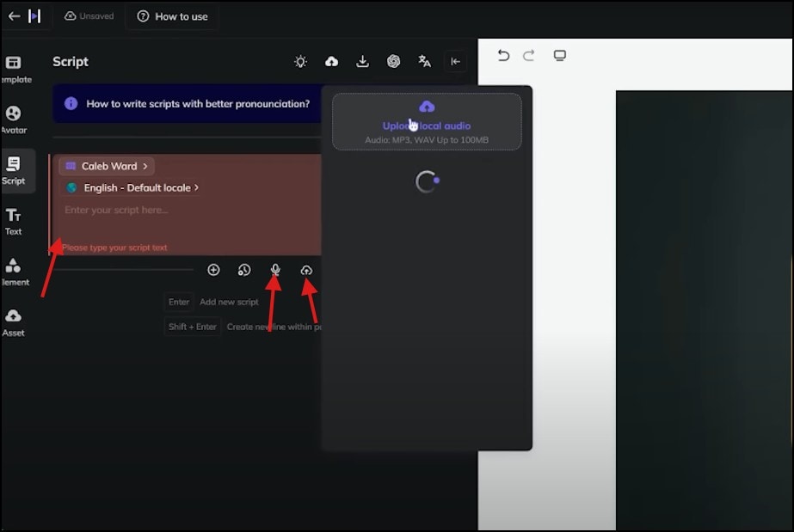Select the translate icon in the Script toolbar
The height and width of the screenshot is (532, 794).
(x=424, y=61)
